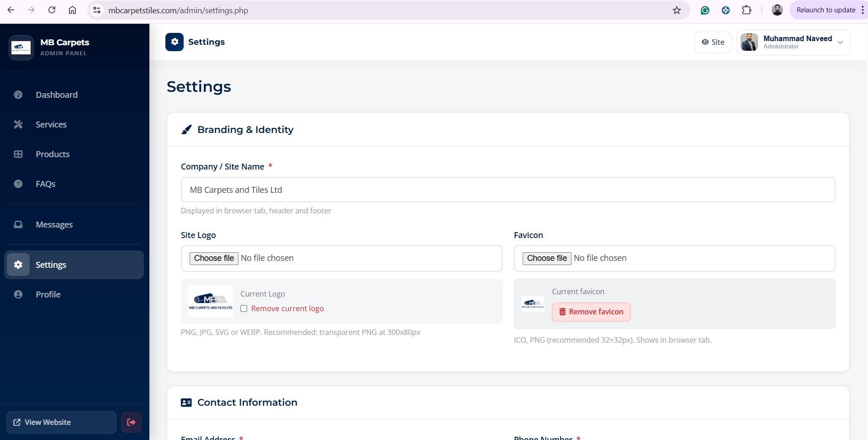This screenshot has height=440, width=868.
Task: Open the Chrome three-dot menu
Action: [863, 10]
